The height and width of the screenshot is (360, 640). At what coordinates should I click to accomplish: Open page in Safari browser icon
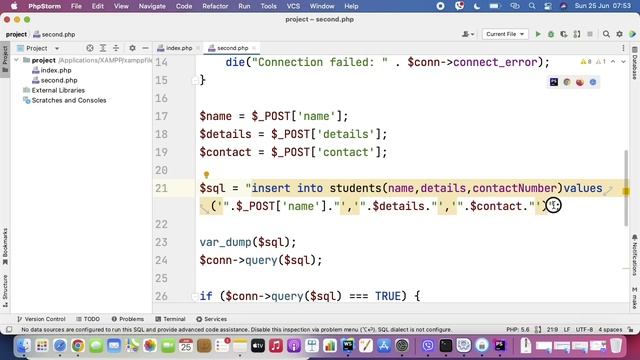(593, 82)
